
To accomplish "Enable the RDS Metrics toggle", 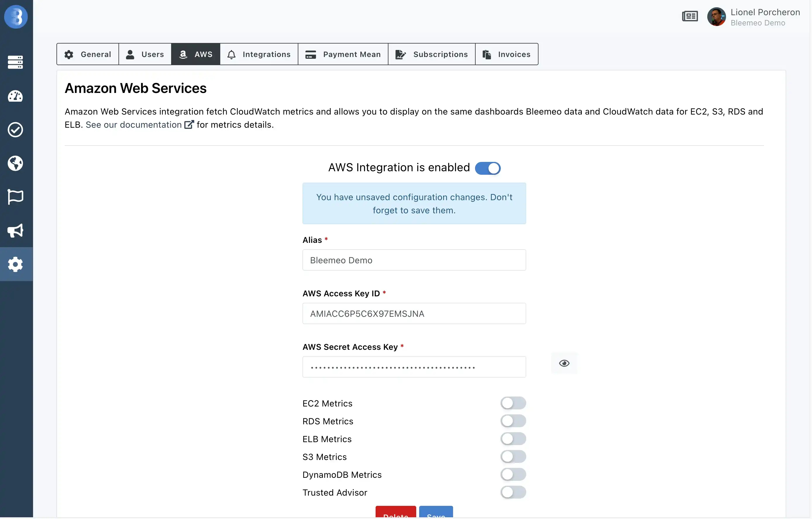I will 513,421.
